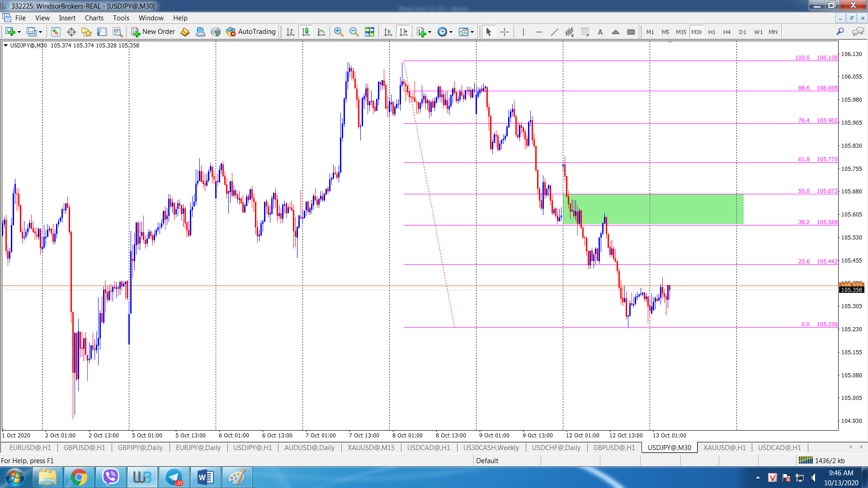Open the Terminal panel icon
This screenshot has width=868, height=488.
(x=102, y=32)
